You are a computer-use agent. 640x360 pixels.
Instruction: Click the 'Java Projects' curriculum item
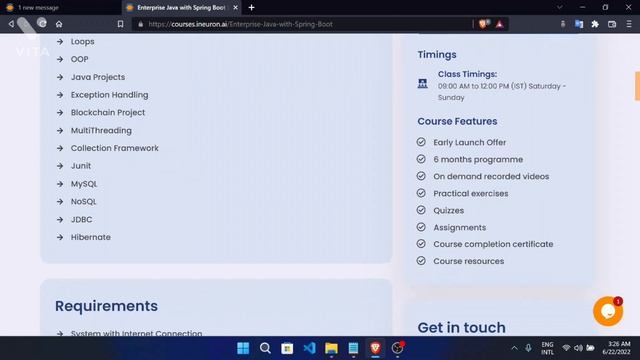[98, 77]
